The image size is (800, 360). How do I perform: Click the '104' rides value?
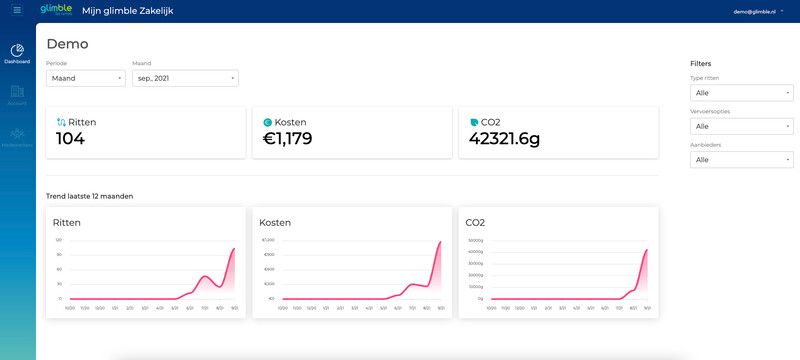pos(70,138)
